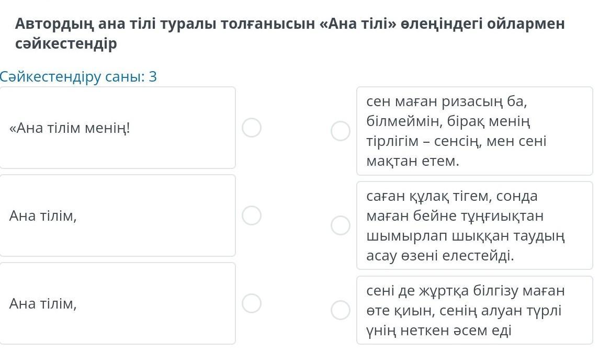Pick the connector circle for «саған құлақ тігем»

[341, 225]
